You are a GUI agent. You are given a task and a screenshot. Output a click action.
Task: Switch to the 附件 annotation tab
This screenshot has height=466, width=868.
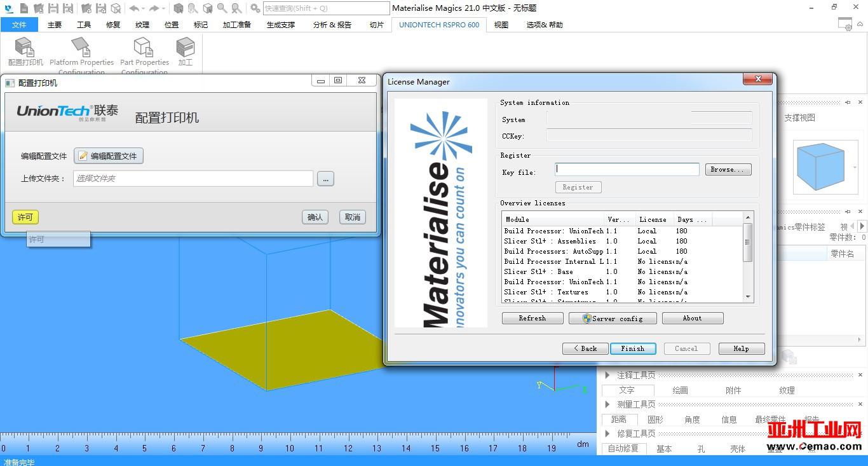click(733, 390)
